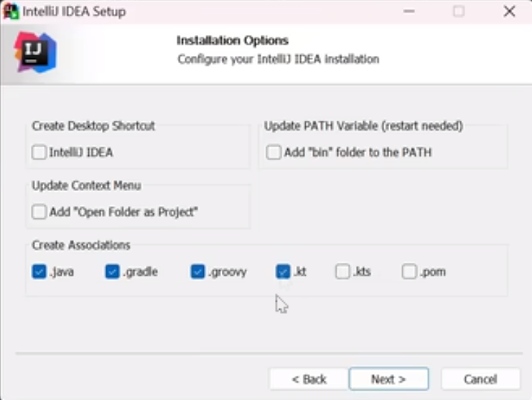Image resolution: width=532 pixels, height=400 pixels.
Task: Minimize the IntelliJ IDEA Setup window
Action: click(x=409, y=11)
